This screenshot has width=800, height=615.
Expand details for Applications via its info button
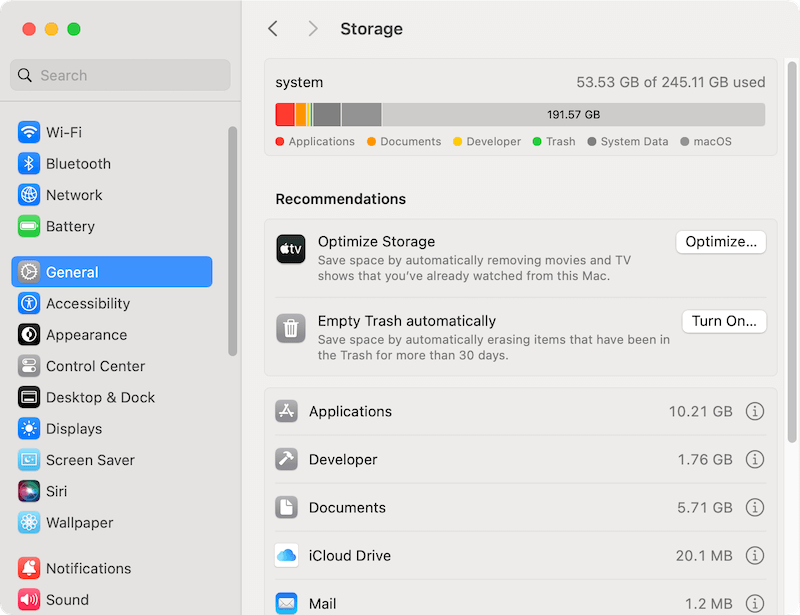click(x=755, y=411)
